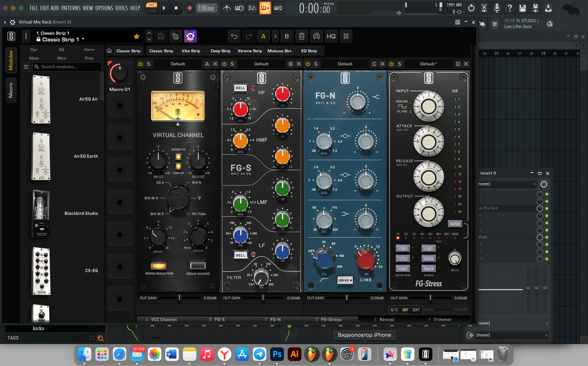Open the Default preset dropdown of slot B
The height and width of the screenshot is (366, 588).
point(261,64)
